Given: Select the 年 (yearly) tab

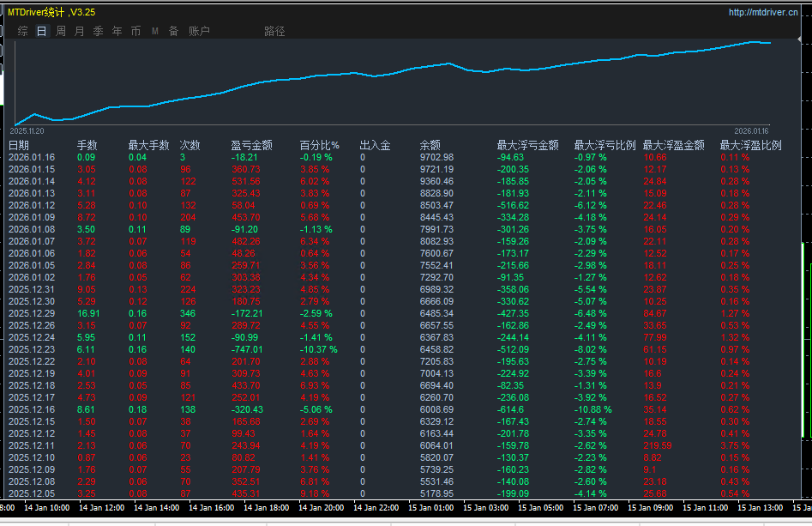Looking at the screenshot, I should tap(117, 31).
